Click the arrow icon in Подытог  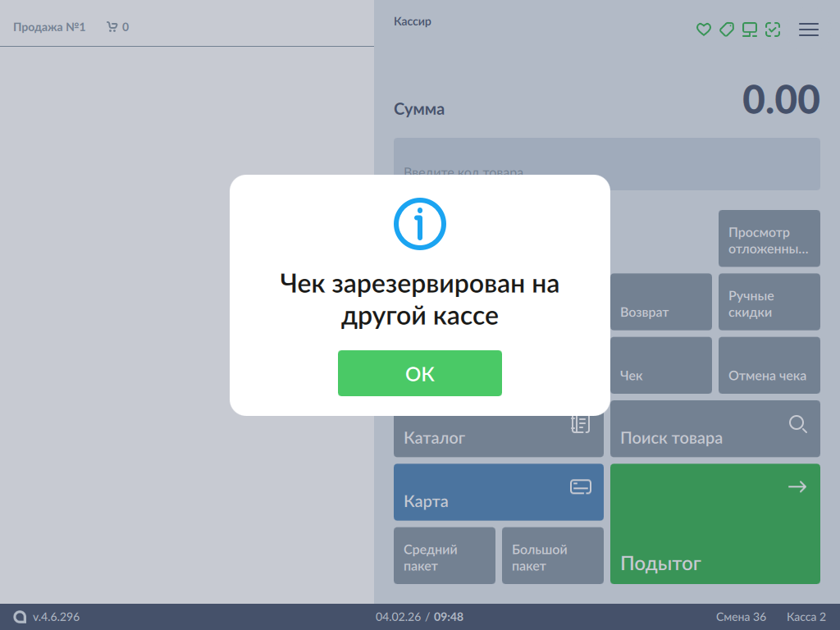coord(797,487)
